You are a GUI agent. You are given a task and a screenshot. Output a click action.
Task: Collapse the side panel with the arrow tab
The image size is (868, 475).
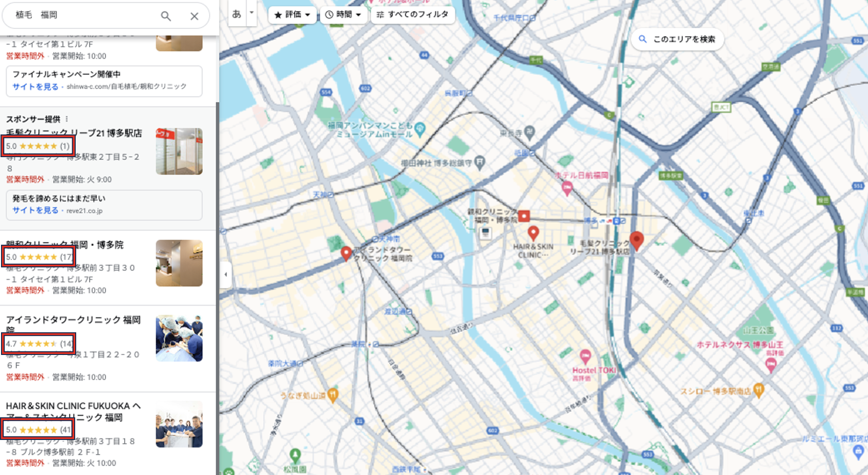(x=225, y=274)
